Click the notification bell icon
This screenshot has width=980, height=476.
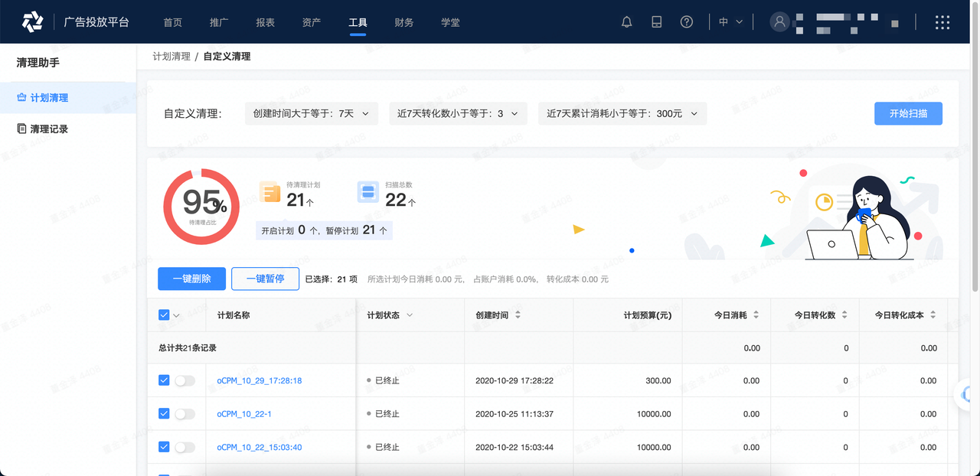point(626,21)
